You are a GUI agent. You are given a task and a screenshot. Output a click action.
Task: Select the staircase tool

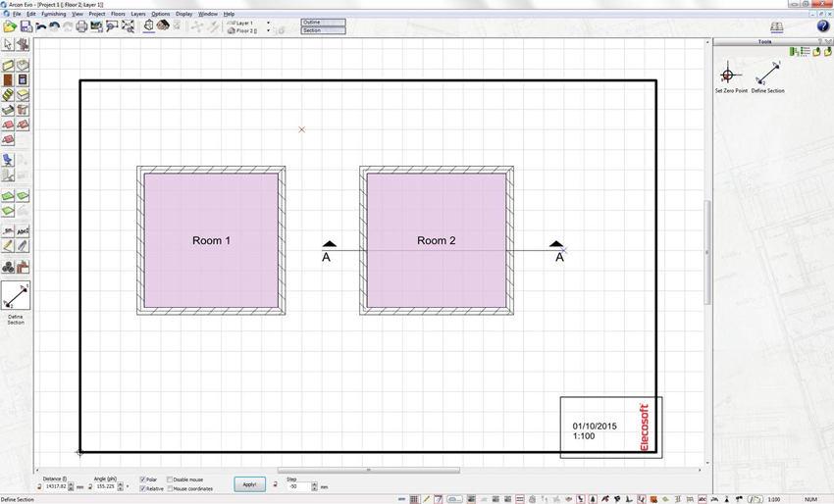8,95
